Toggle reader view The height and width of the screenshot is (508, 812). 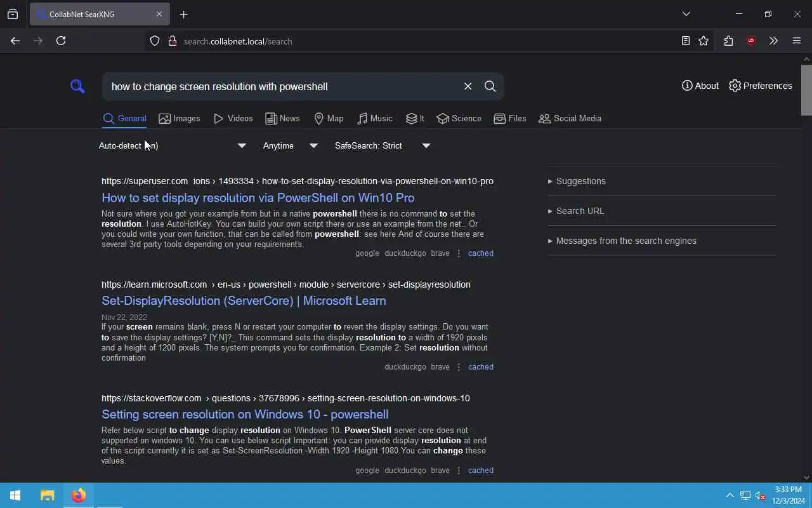pos(686,41)
